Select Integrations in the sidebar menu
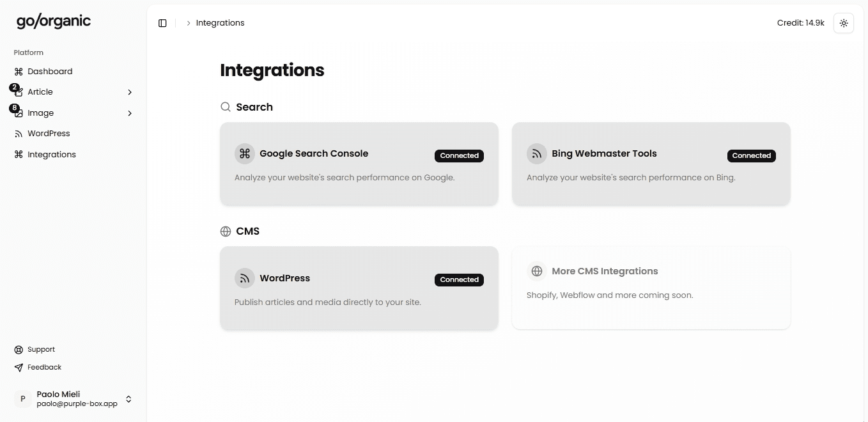The width and height of the screenshot is (868, 422). (51, 155)
